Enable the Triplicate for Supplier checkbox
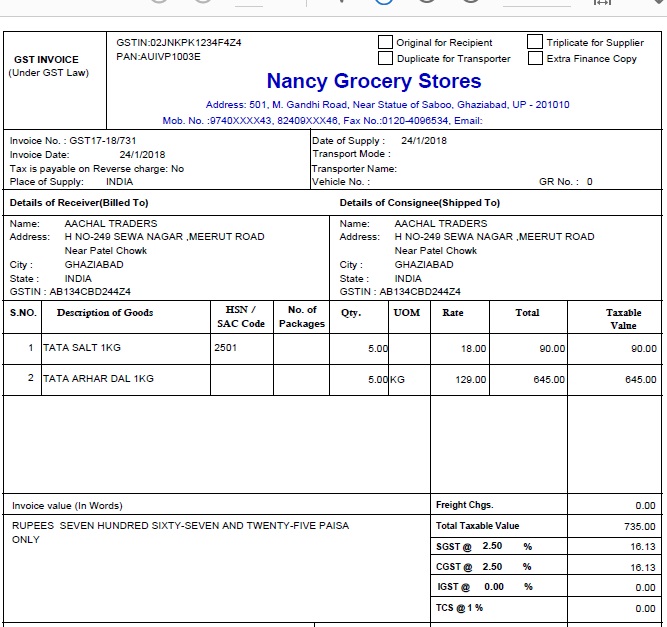 [x=535, y=42]
